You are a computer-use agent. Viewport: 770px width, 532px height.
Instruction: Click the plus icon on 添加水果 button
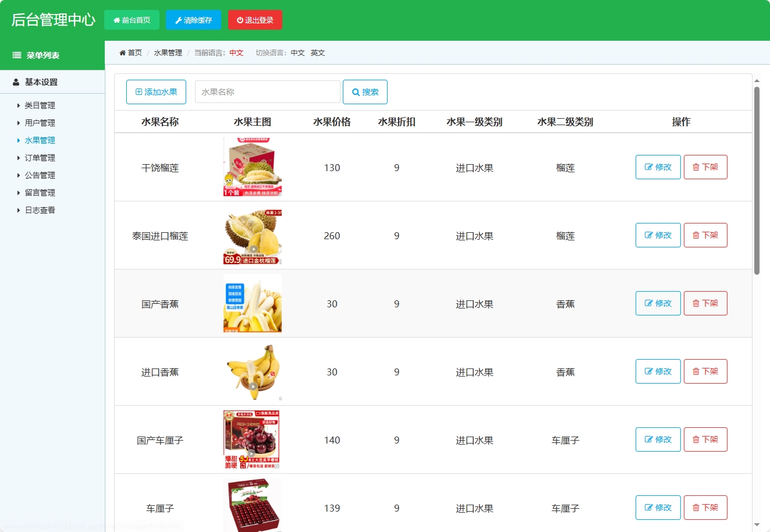pos(139,91)
